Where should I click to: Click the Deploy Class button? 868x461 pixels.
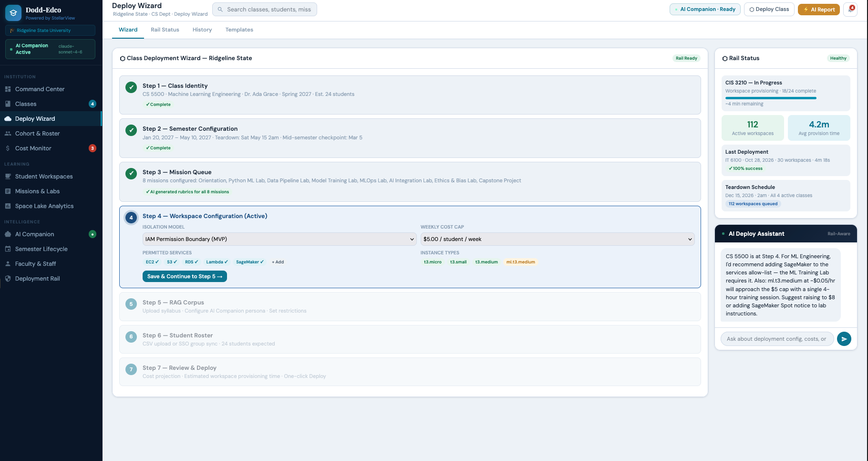click(769, 9)
